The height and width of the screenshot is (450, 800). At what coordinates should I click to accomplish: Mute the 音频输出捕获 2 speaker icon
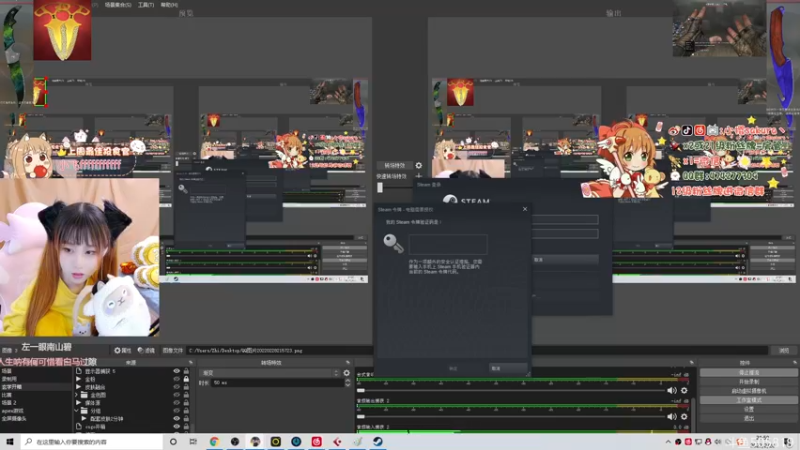coord(672,417)
